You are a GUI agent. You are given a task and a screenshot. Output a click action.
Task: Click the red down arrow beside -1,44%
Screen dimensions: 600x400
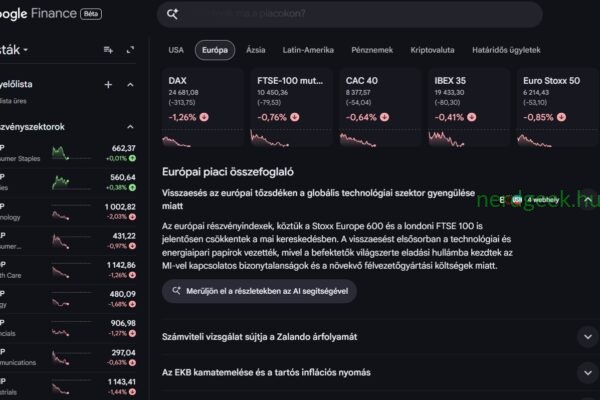132,392
